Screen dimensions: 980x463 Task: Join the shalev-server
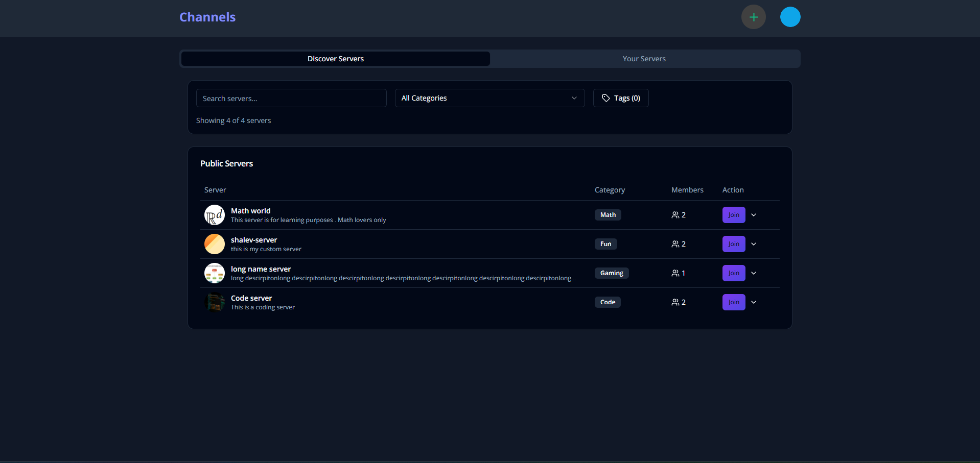click(x=733, y=244)
